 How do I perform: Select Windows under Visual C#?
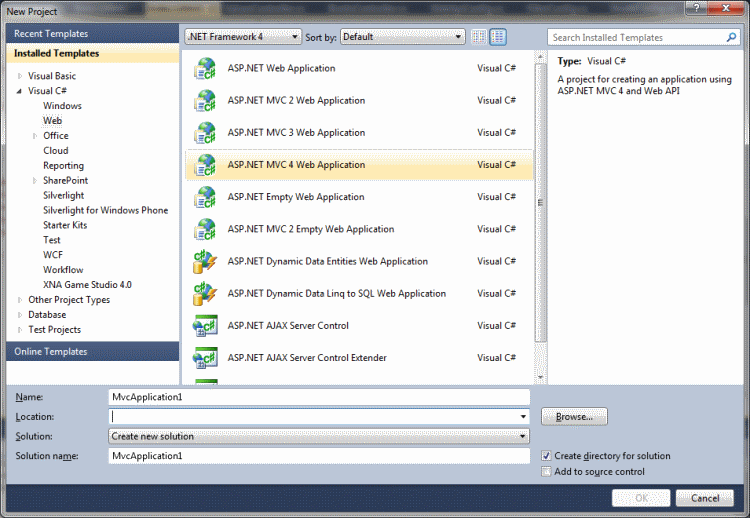tap(62, 106)
